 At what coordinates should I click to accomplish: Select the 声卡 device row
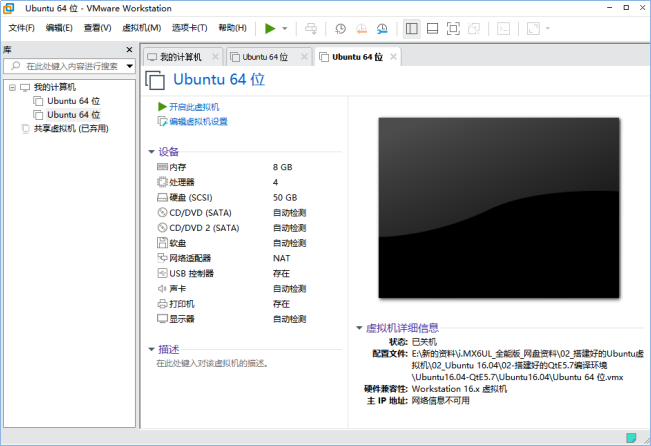tap(232, 289)
